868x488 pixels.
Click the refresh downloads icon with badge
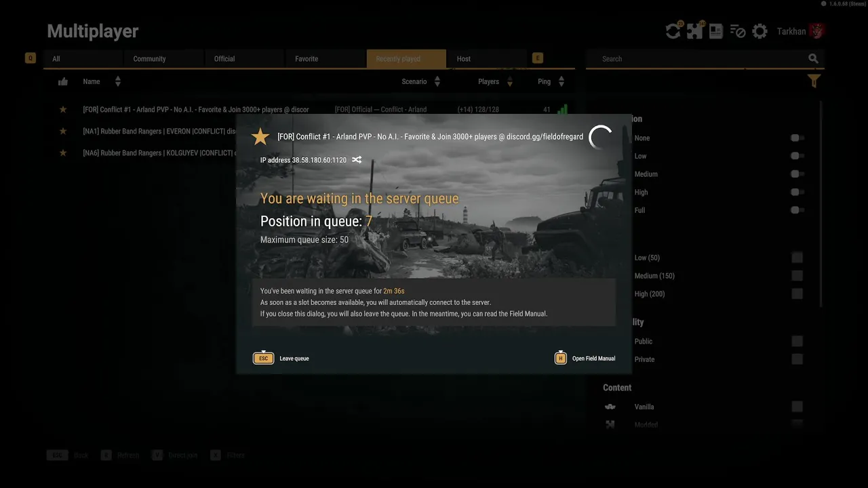(673, 31)
